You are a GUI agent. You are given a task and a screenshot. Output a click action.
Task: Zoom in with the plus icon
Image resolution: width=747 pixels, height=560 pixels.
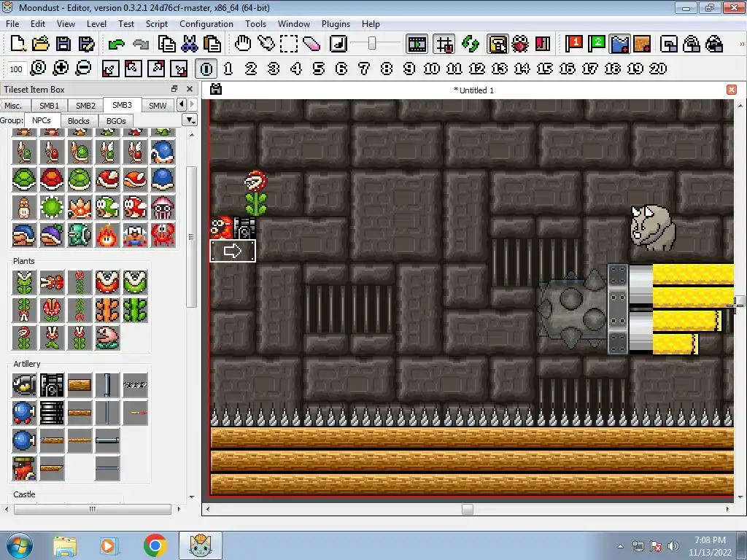pos(61,68)
